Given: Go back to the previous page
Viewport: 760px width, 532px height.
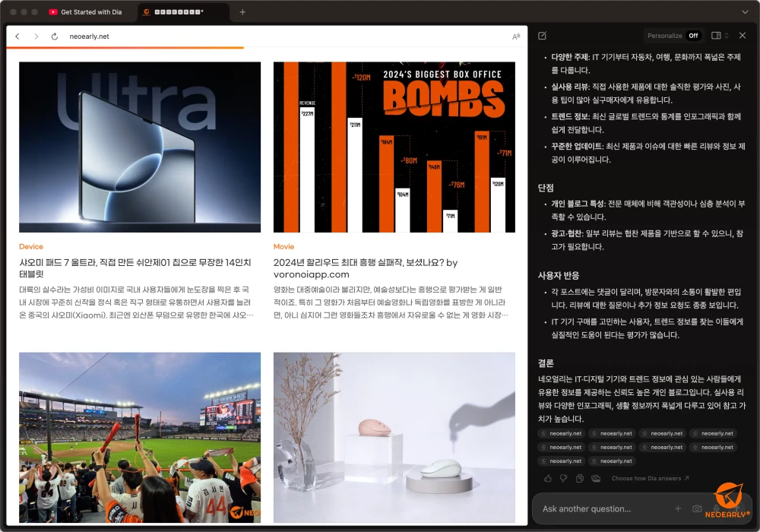Looking at the screenshot, I should (x=17, y=36).
